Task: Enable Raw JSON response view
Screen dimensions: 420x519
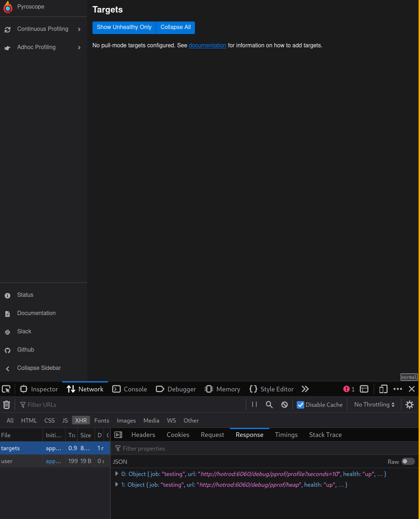Action: click(408, 462)
